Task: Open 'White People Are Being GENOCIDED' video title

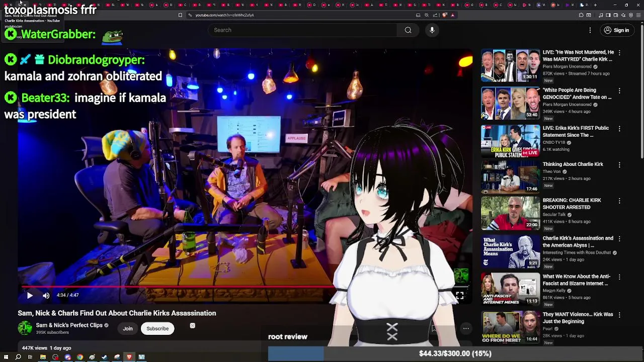Action: (577, 94)
